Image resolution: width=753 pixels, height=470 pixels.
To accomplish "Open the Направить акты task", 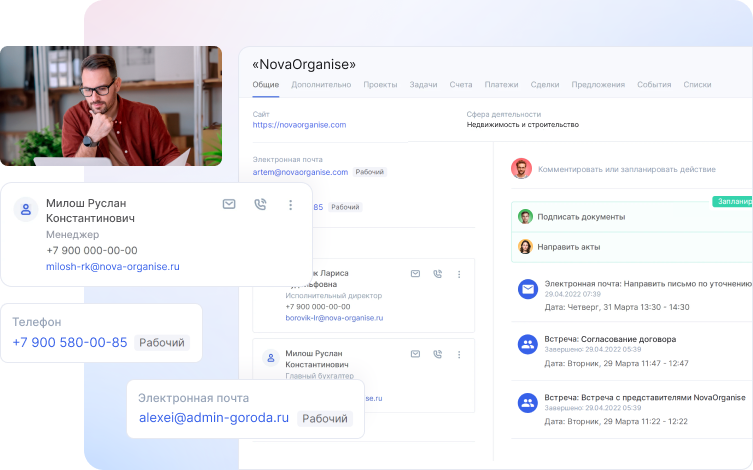I will pos(568,246).
